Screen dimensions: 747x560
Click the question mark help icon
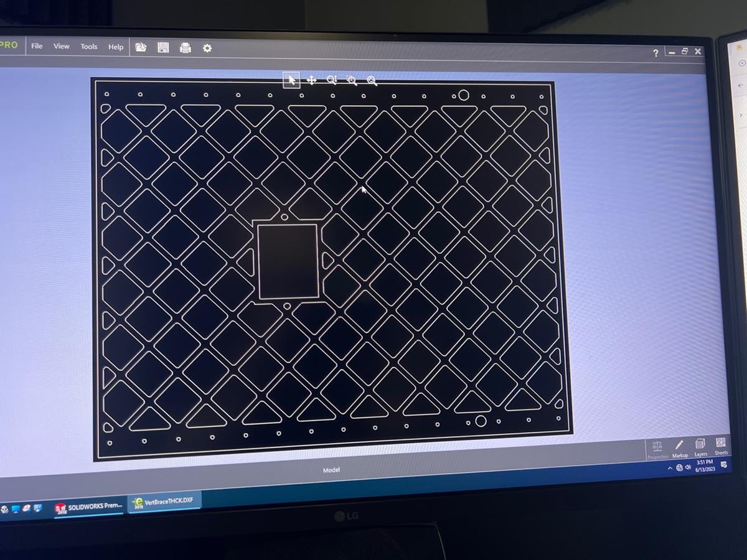click(655, 54)
